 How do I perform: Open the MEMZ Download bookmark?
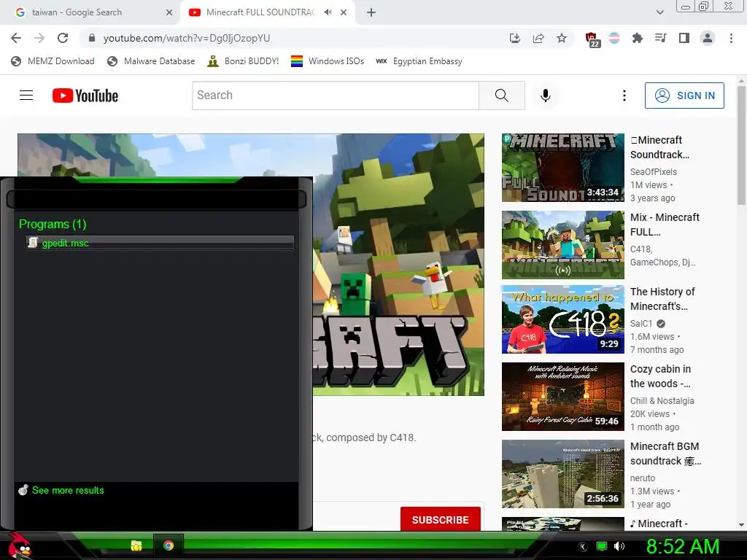tap(53, 61)
